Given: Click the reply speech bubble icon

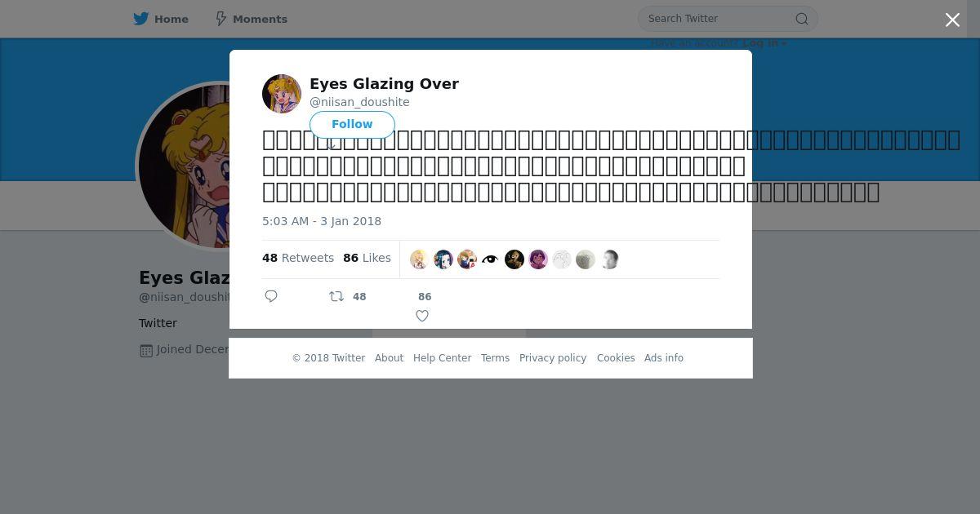Looking at the screenshot, I should 271,296.
